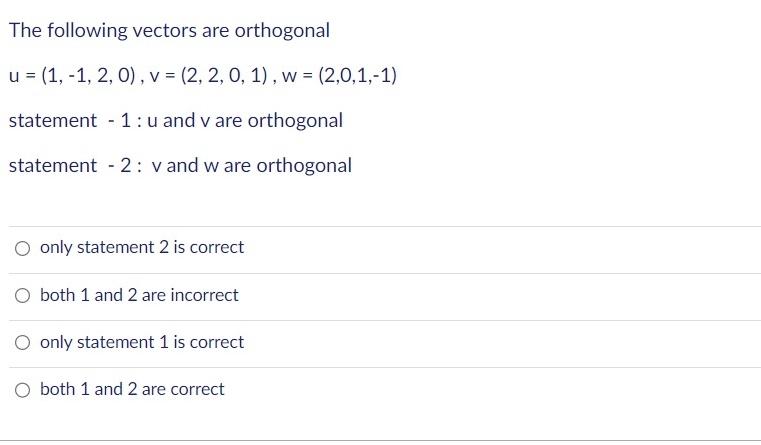Click the words "The following" starting the question
Viewport: 761px width, 445px height.
(68, 30)
